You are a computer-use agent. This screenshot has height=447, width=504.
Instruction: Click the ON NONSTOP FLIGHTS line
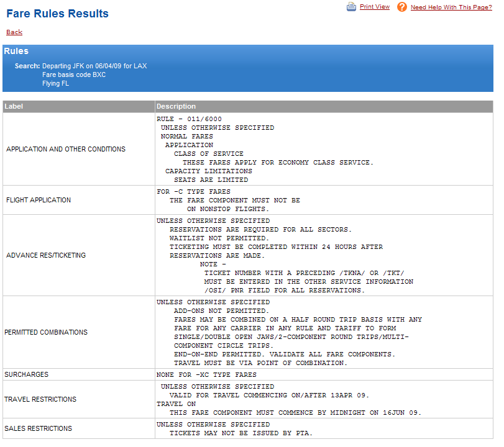(228, 209)
